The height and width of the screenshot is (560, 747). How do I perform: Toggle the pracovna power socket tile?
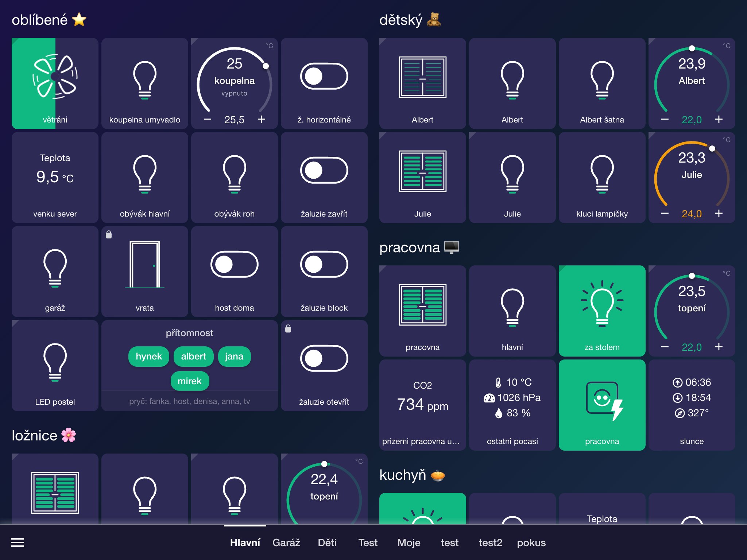(602, 405)
